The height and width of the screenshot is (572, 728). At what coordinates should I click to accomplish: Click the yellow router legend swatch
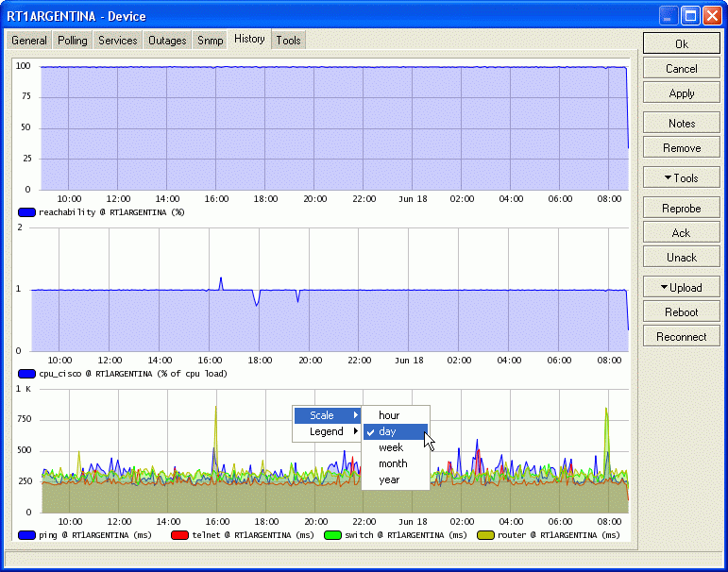tap(485, 535)
